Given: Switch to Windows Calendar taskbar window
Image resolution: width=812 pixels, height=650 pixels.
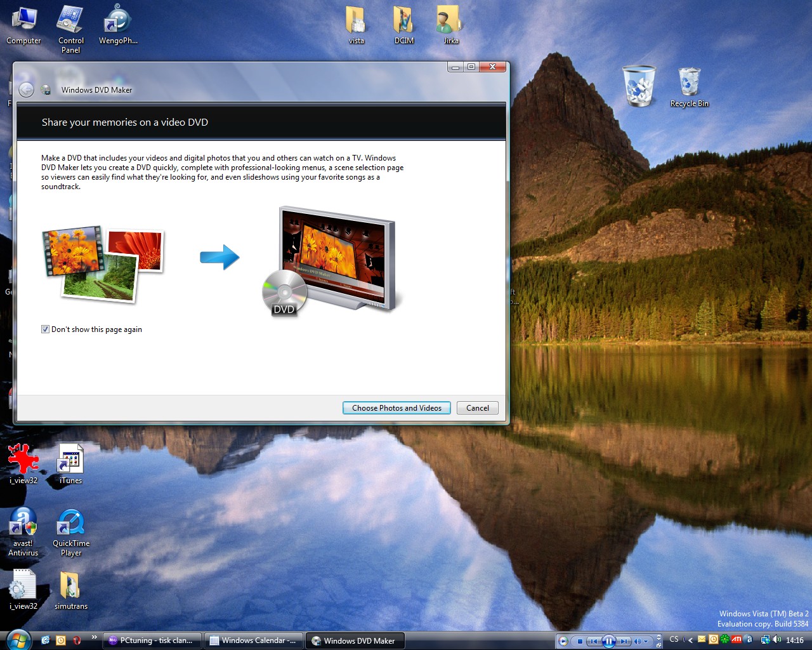Looking at the screenshot, I should pyautogui.click(x=253, y=640).
